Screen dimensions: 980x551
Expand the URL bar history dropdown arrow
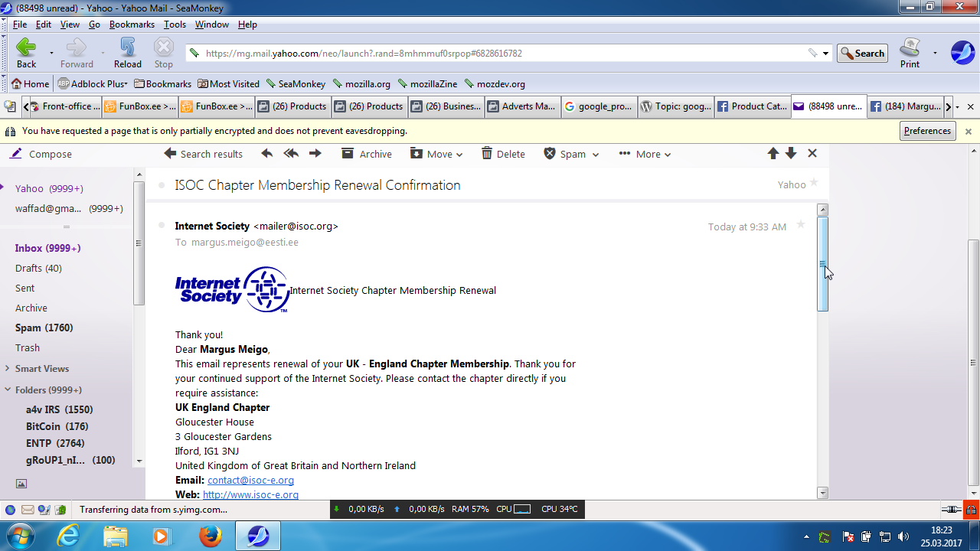point(825,54)
